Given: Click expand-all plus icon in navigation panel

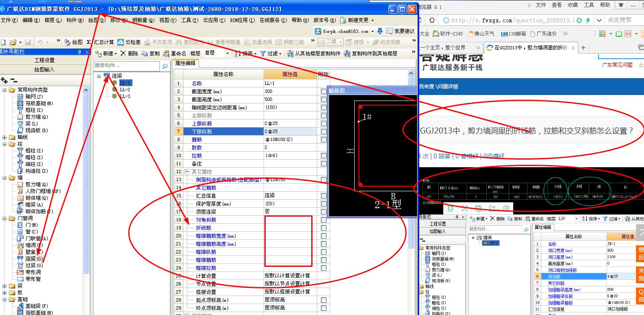Looking at the screenshot, I should click(4, 80).
